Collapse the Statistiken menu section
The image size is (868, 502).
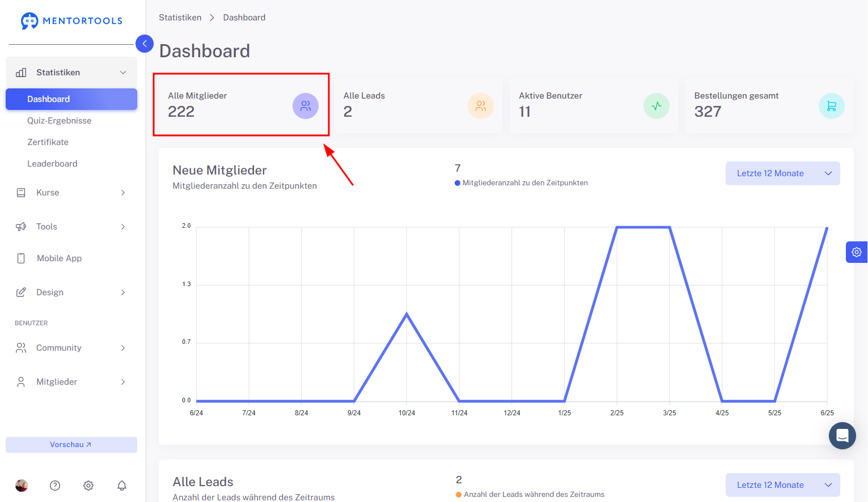tap(71, 73)
